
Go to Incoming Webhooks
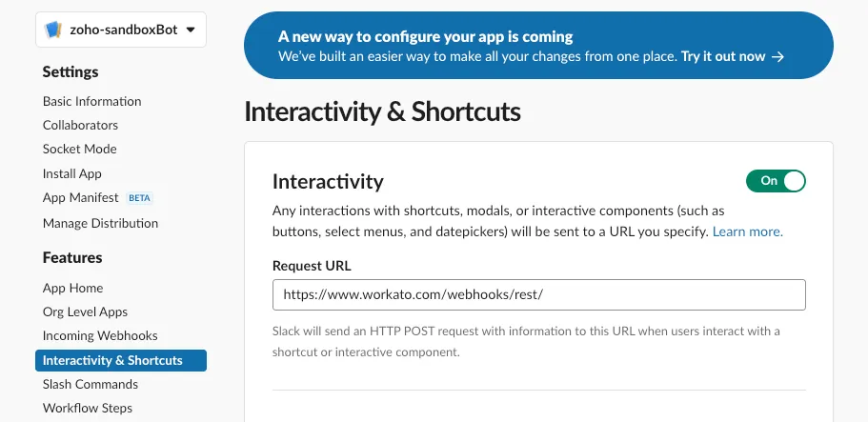(x=100, y=335)
